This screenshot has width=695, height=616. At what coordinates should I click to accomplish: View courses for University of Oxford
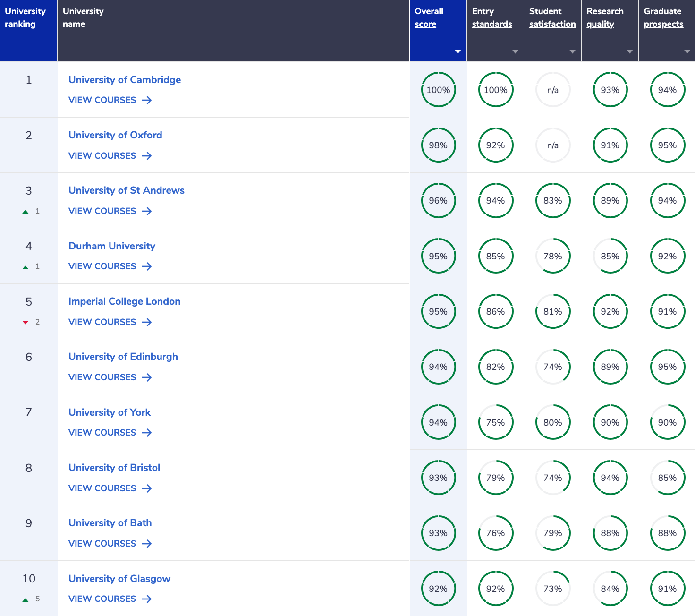[110, 156]
